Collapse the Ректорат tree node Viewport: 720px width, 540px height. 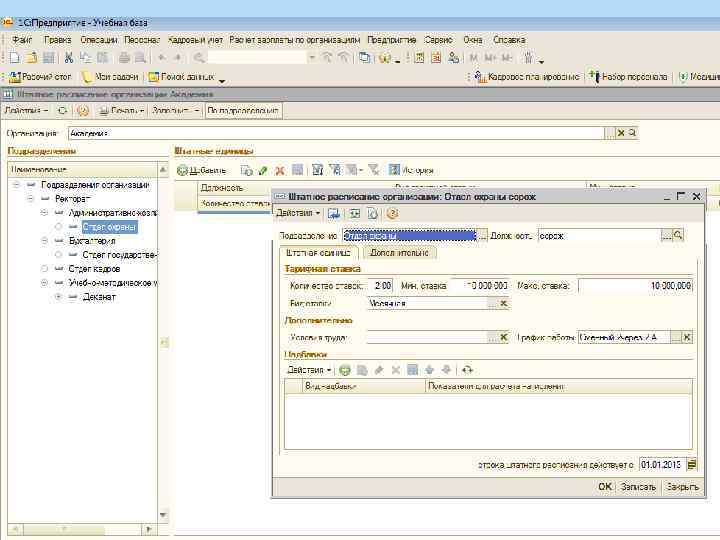point(32,198)
